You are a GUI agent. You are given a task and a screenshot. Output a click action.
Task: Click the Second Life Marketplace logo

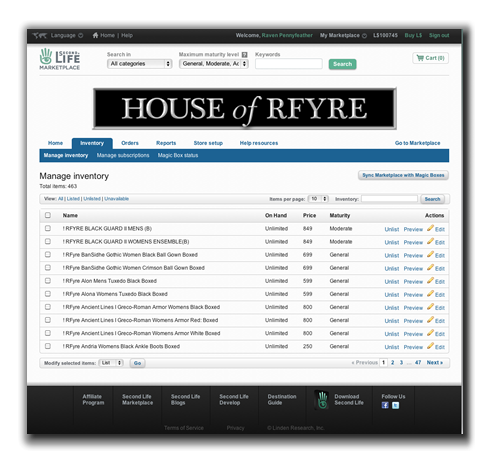pyautogui.click(x=60, y=59)
